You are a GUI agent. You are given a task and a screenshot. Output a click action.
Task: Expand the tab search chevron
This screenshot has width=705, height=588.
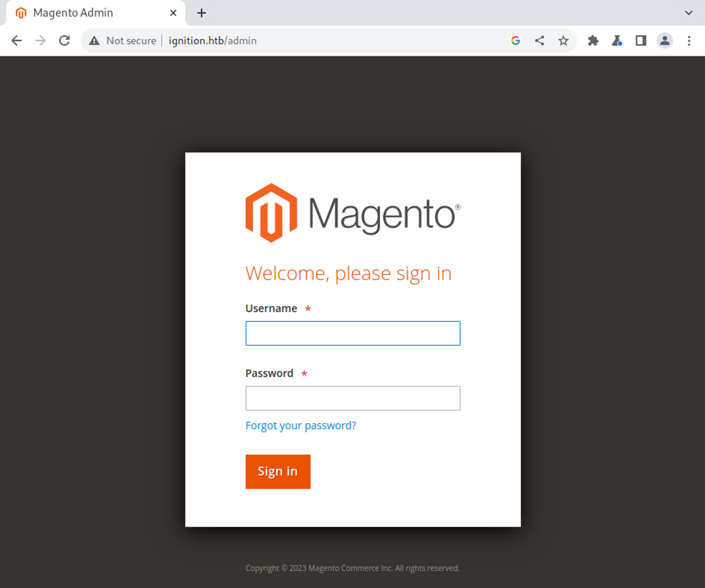click(x=689, y=13)
